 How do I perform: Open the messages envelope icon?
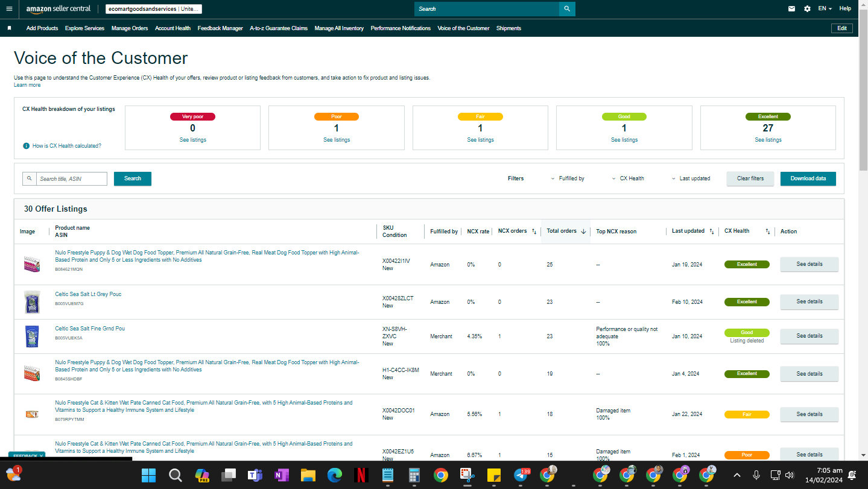tap(791, 9)
